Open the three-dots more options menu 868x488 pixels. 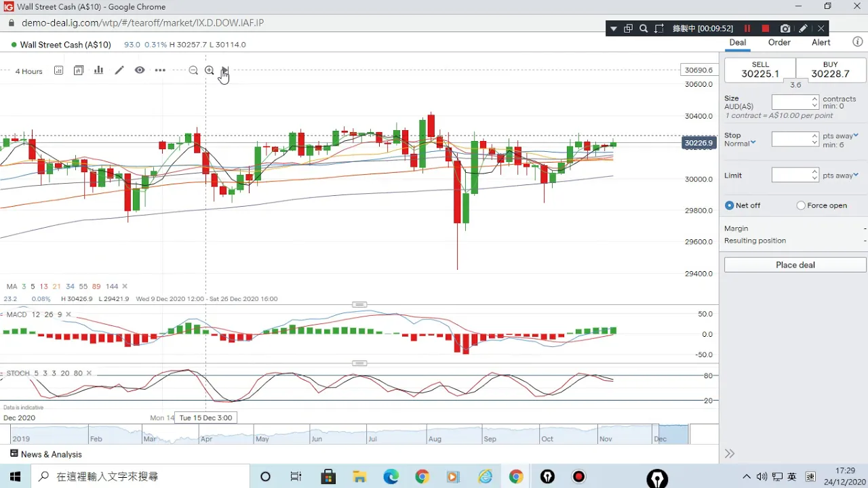click(160, 70)
